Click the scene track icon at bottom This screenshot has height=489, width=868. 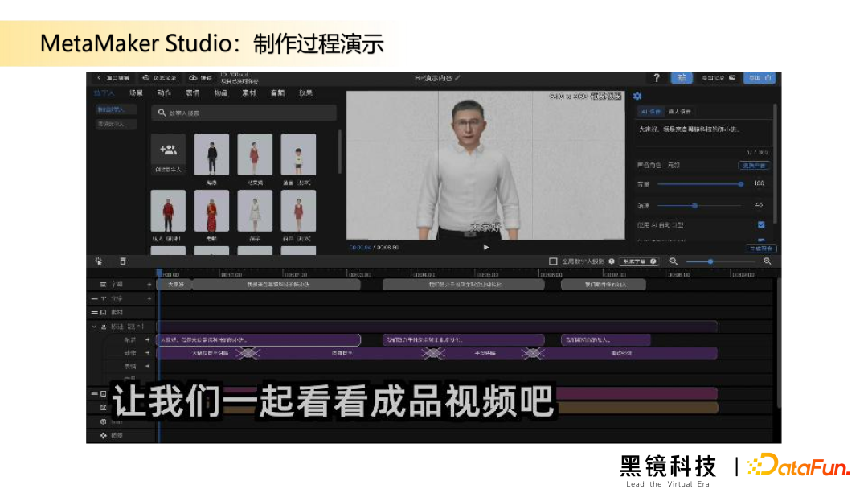coord(103,436)
